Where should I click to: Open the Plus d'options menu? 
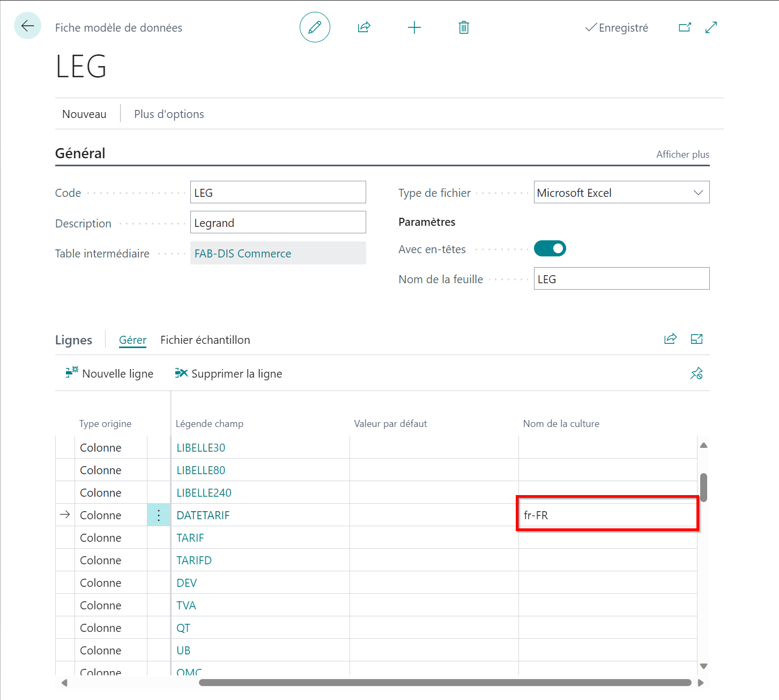click(x=169, y=114)
